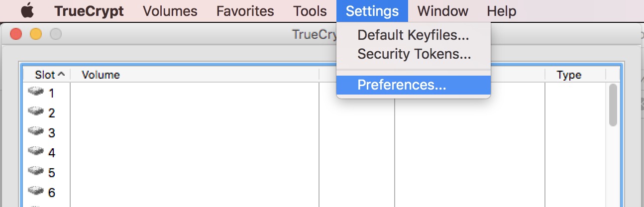Open the Apple menu
The height and width of the screenshot is (207, 644).
click(x=27, y=11)
